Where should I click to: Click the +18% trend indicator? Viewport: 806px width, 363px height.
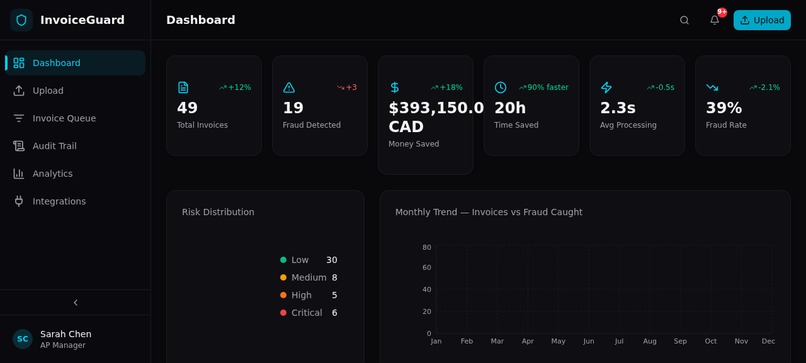[447, 87]
